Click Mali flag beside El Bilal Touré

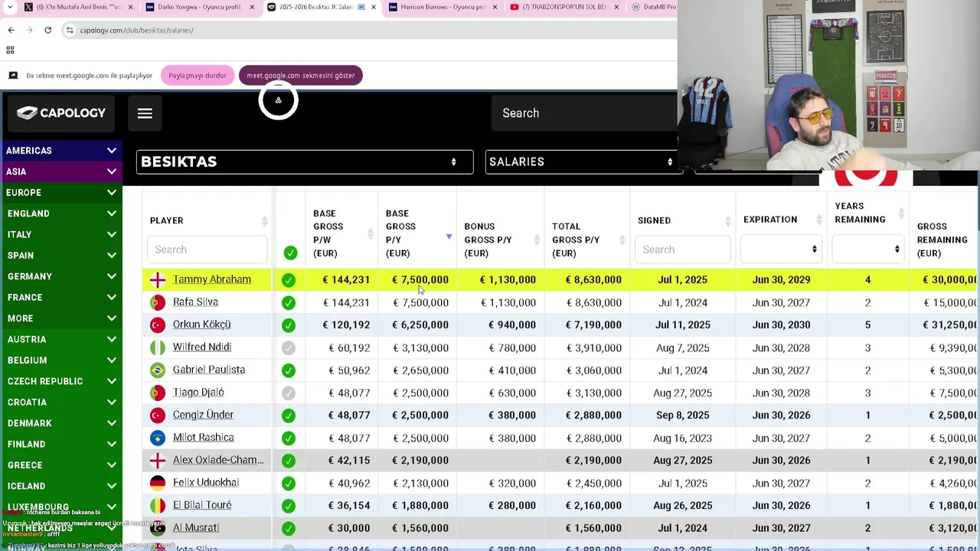pyautogui.click(x=158, y=506)
